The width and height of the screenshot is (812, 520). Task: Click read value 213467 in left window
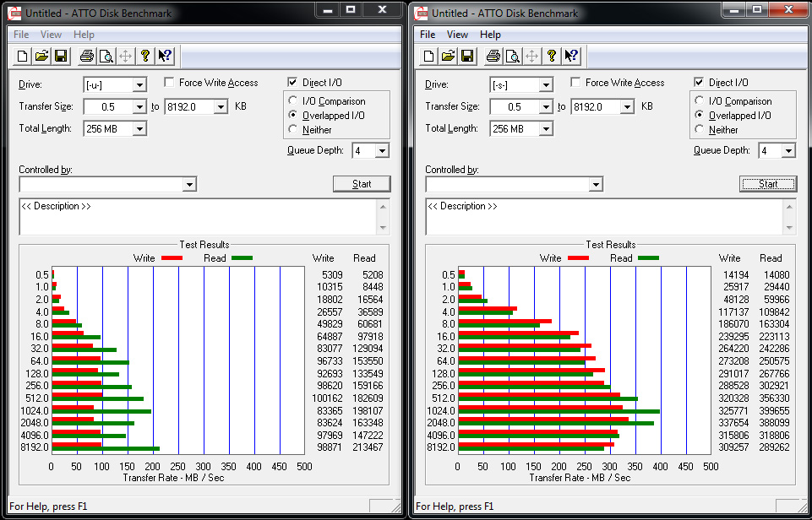click(368, 447)
